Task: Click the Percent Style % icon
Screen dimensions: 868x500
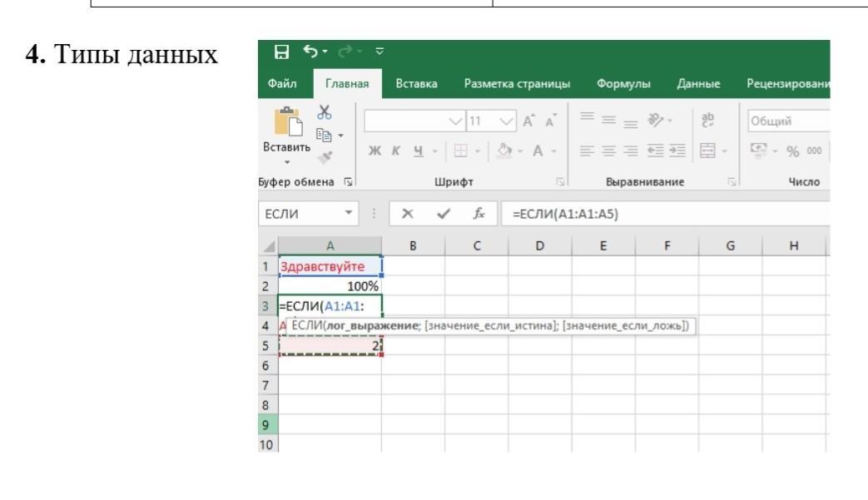Action: [x=793, y=151]
